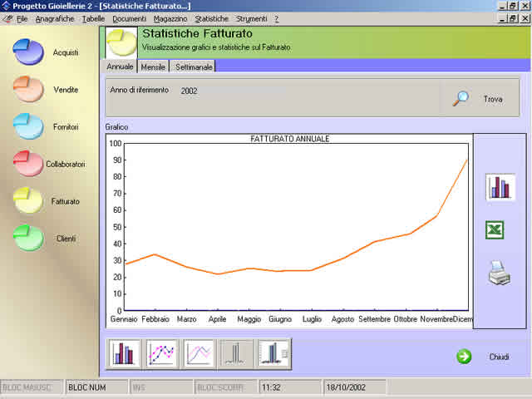Select line chart with markers type

tap(162, 354)
